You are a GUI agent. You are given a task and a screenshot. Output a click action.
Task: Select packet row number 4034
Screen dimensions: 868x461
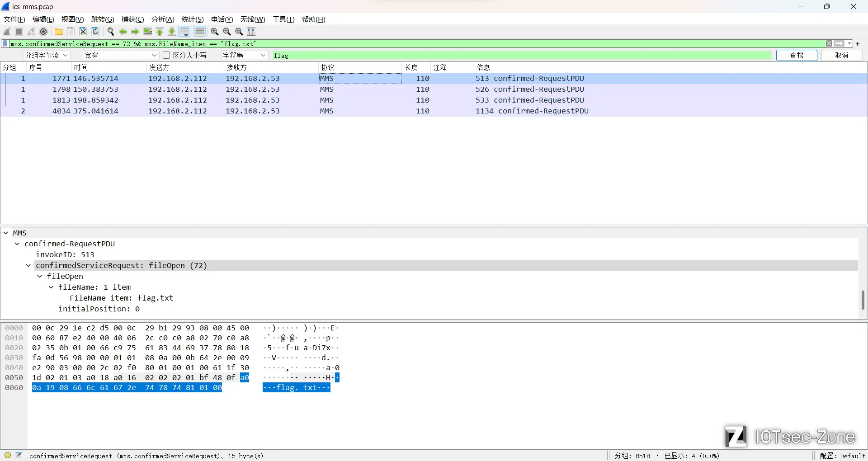click(434, 111)
